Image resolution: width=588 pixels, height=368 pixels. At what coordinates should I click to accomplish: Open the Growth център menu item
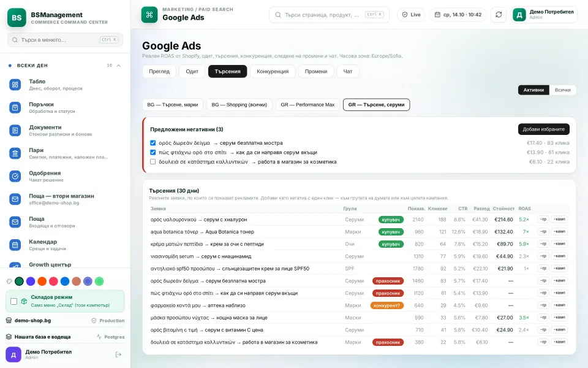click(x=66, y=265)
